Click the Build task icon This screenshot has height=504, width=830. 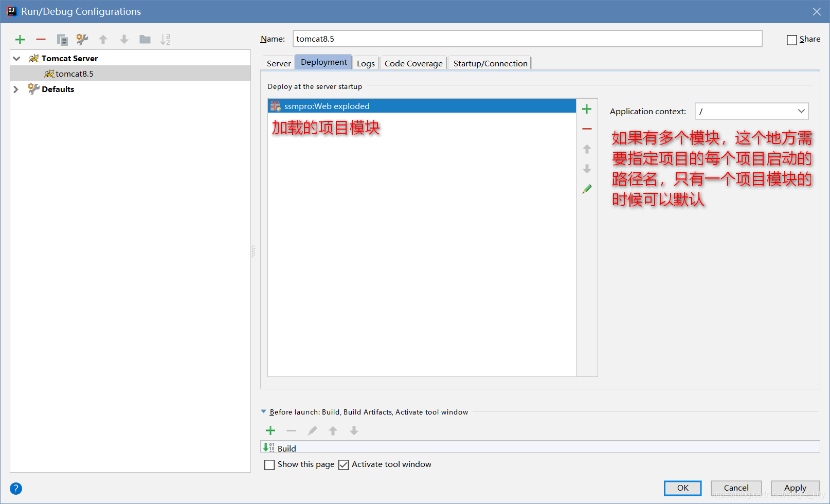[x=268, y=447]
